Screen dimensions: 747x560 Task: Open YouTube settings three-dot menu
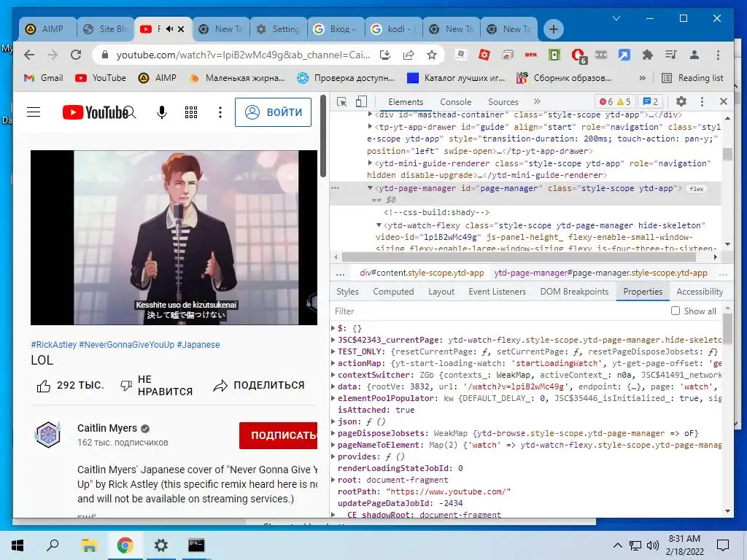pos(220,112)
